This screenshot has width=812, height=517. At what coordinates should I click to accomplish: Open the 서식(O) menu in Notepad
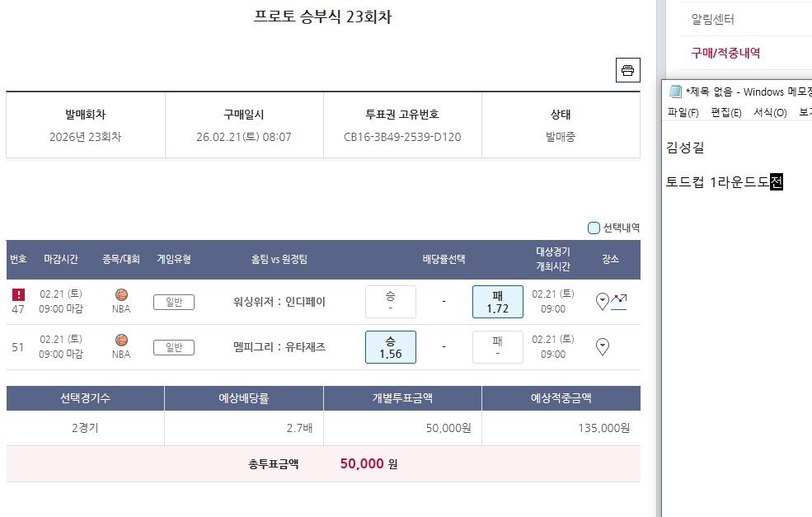[x=769, y=113]
